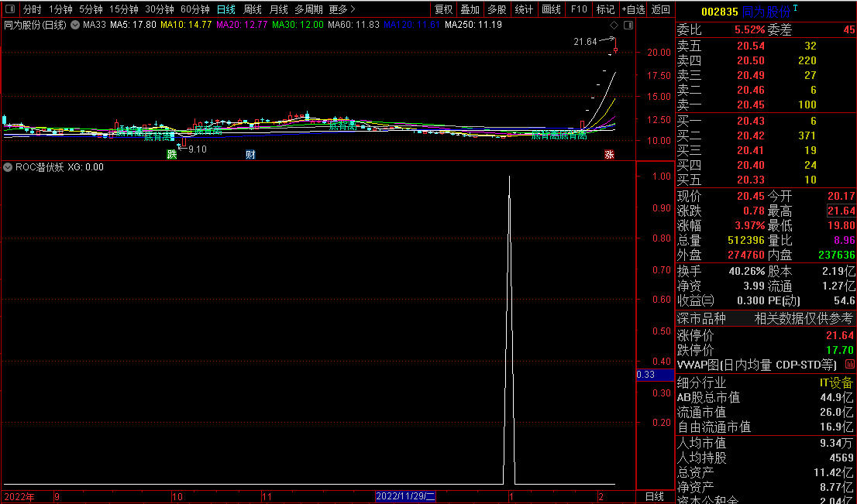The image size is (857, 504).
Task: Open indicator dropdown next to 同为股份(日线)
Action: 75,25
